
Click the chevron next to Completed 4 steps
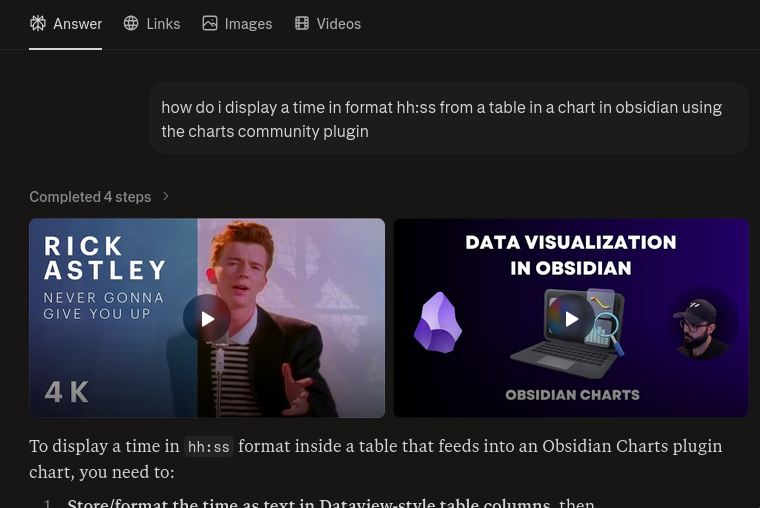coord(166,196)
